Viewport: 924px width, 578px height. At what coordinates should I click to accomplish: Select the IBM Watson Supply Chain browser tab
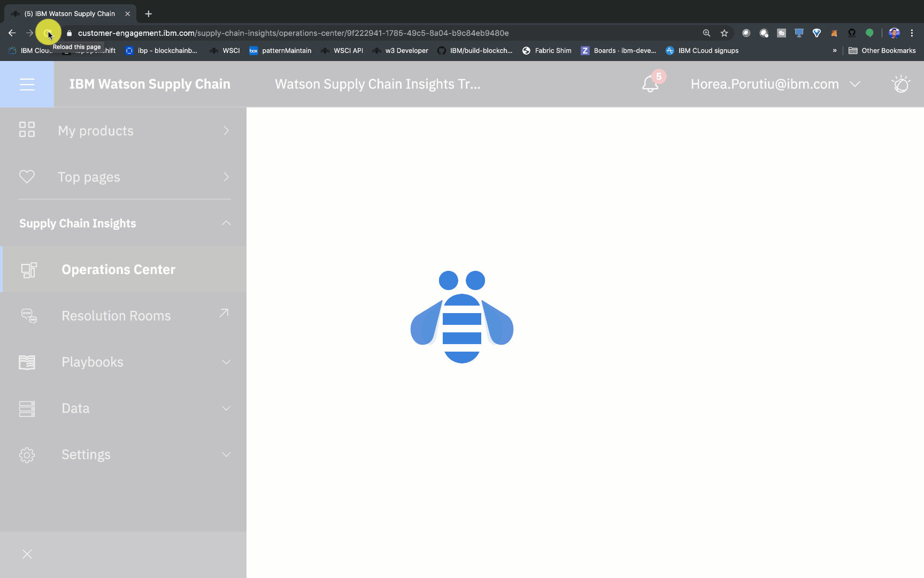(70, 14)
